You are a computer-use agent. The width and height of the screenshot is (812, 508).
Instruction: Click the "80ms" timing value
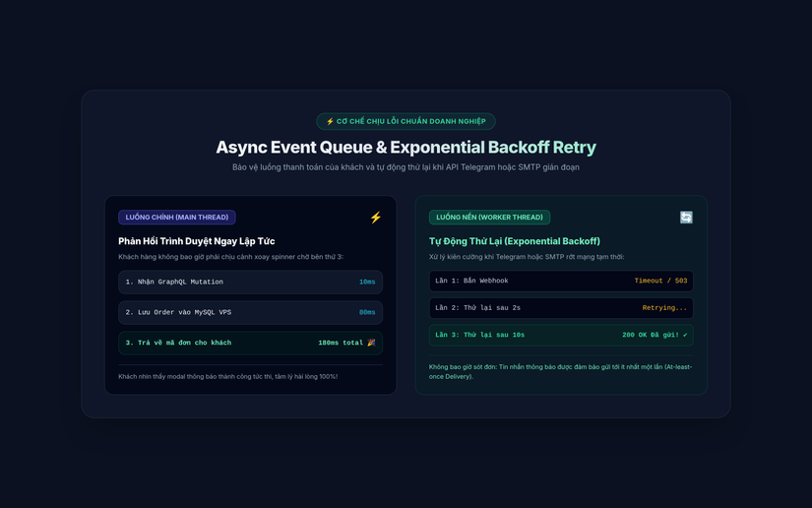tap(367, 313)
